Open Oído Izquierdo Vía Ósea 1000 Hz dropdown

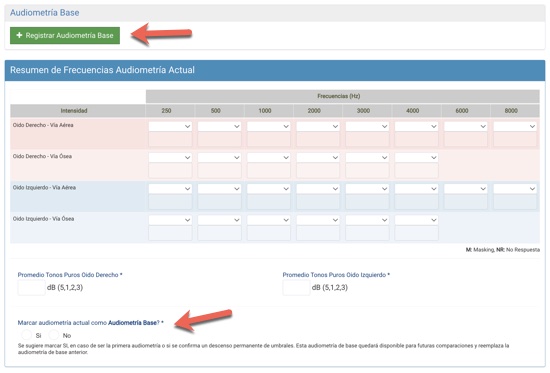(269, 220)
